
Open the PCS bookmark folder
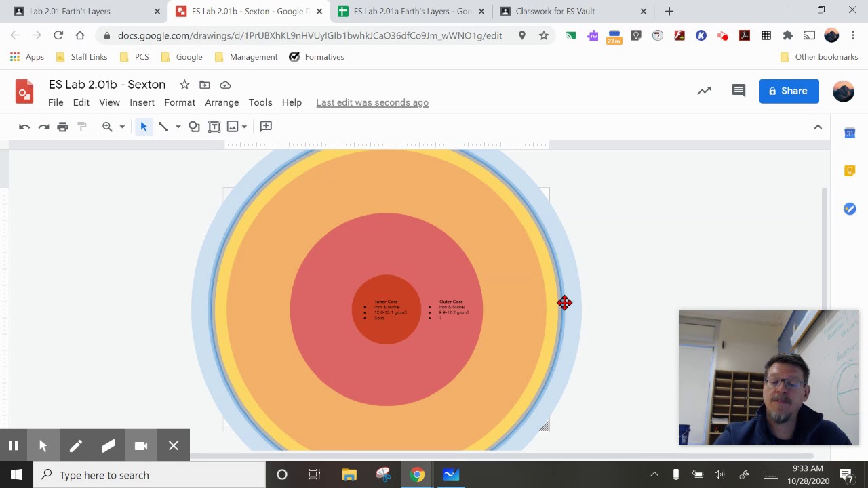[134, 57]
